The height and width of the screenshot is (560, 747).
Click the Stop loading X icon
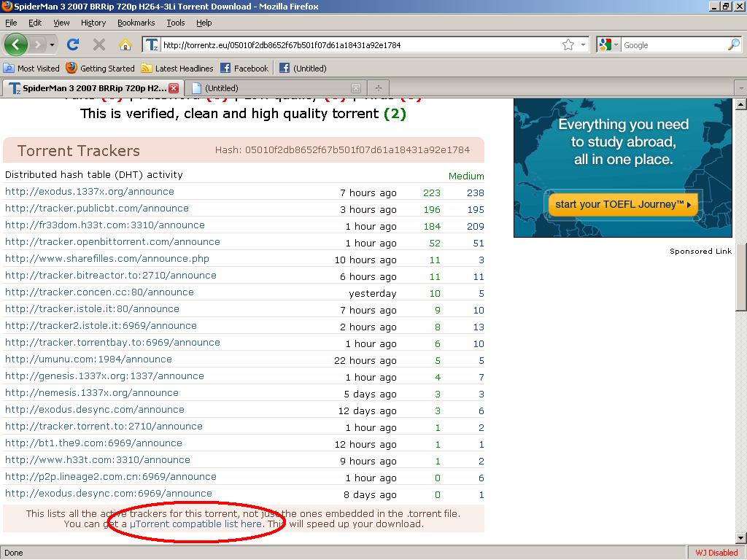click(99, 44)
